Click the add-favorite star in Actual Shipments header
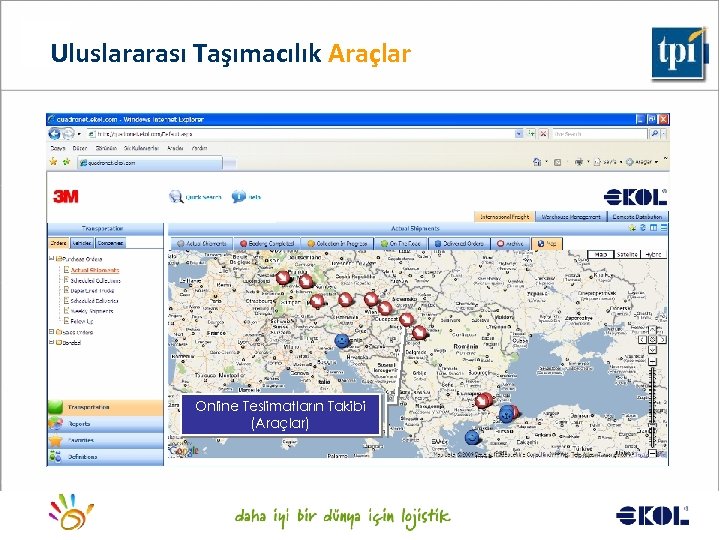The image size is (720, 540). (x=633, y=228)
